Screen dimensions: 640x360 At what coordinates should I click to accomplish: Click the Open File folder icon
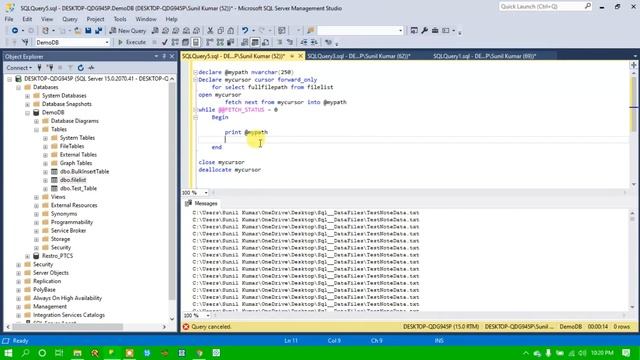pos(77,31)
